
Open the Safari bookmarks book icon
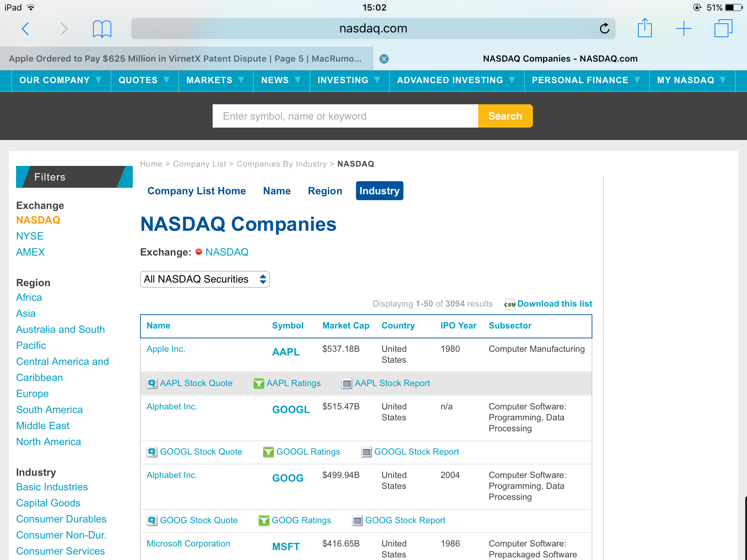tap(102, 29)
